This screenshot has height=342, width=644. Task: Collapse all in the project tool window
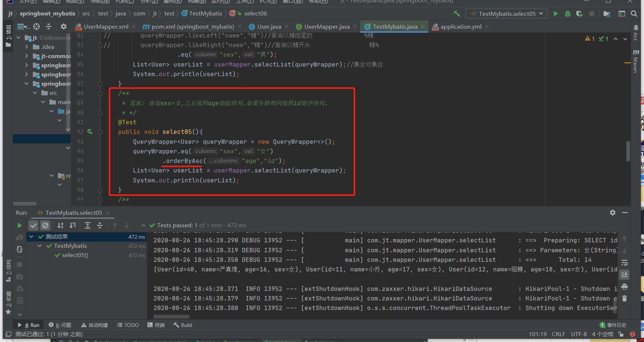pos(49,26)
